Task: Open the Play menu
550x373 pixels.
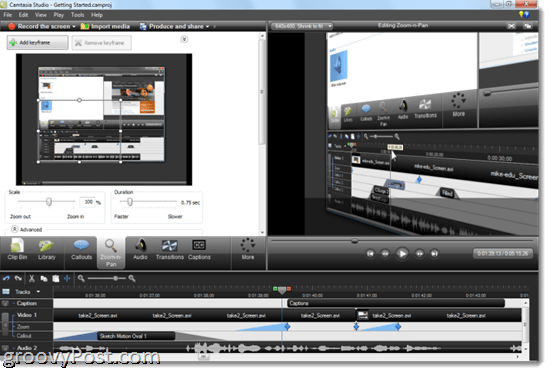Action: (x=59, y=15)
